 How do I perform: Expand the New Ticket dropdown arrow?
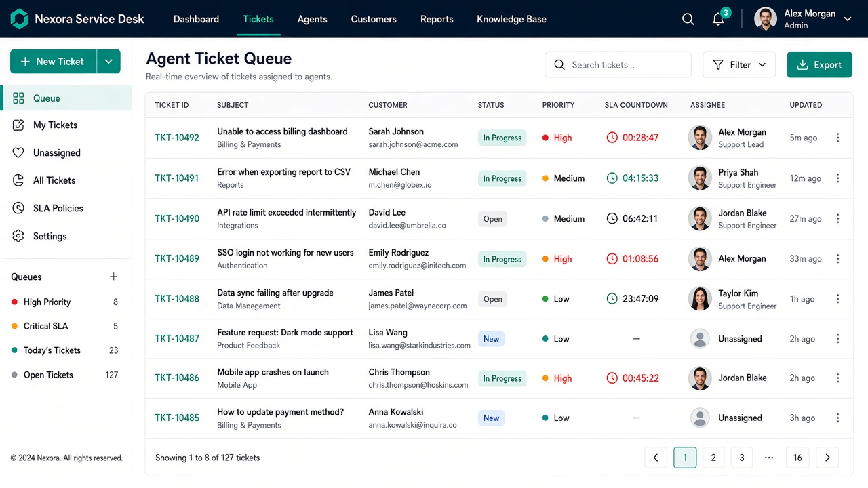(x=108, y=62)
